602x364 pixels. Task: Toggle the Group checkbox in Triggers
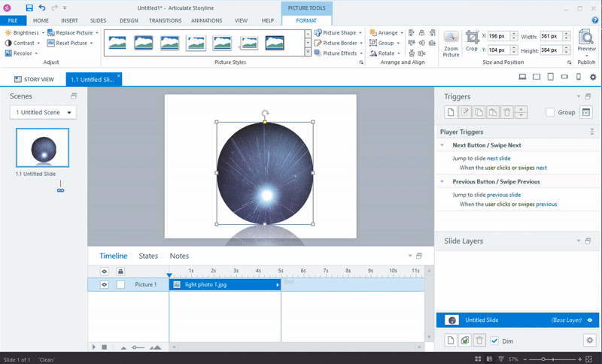550,112
